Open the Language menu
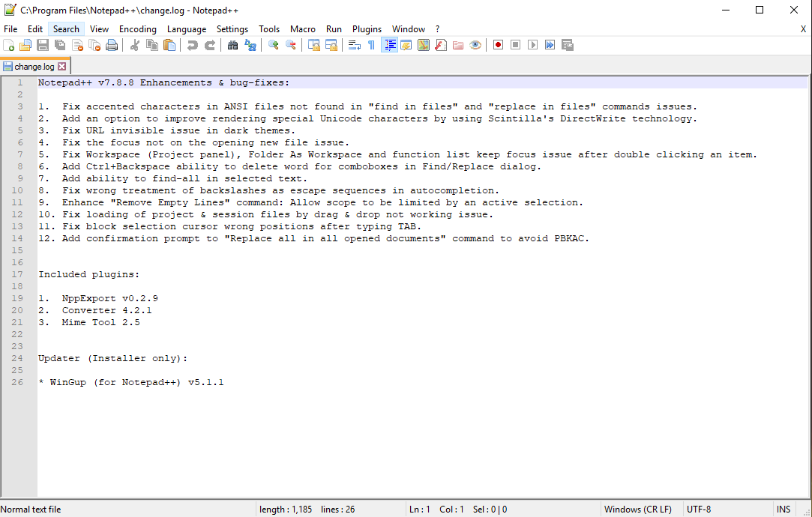Viewport: 812px width, 517px height. point(187,29)
